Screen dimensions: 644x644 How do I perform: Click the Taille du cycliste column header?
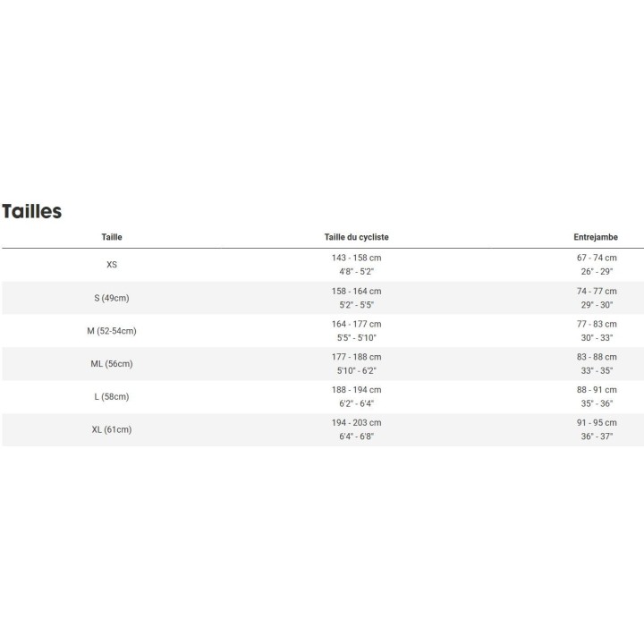[x=356, y=237]
